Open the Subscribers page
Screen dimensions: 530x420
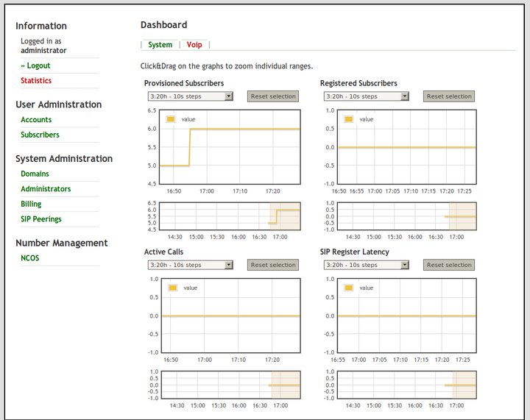40,135
